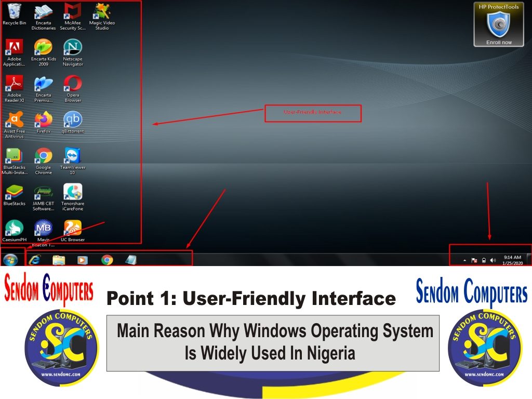This screenshot has width=532, height=399.
Task: Launch Tenorshare iCareFone icon
Action: tap(73, 197)
